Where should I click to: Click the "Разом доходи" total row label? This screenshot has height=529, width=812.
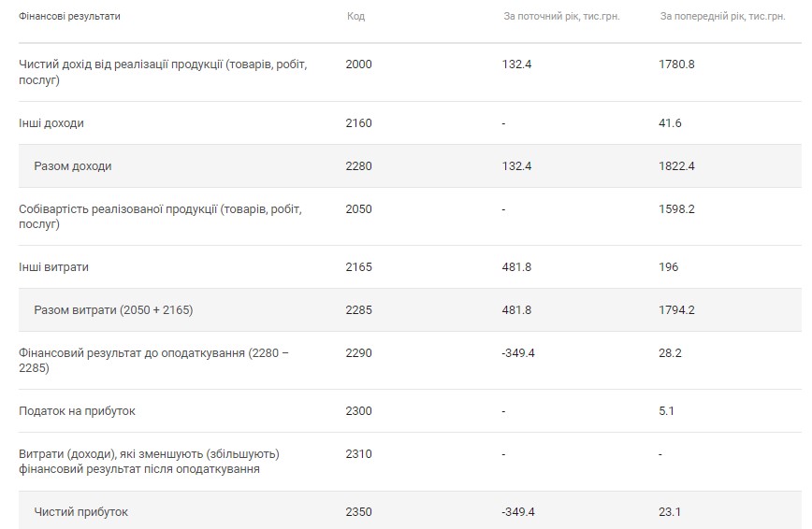click(x=73, y=166)
